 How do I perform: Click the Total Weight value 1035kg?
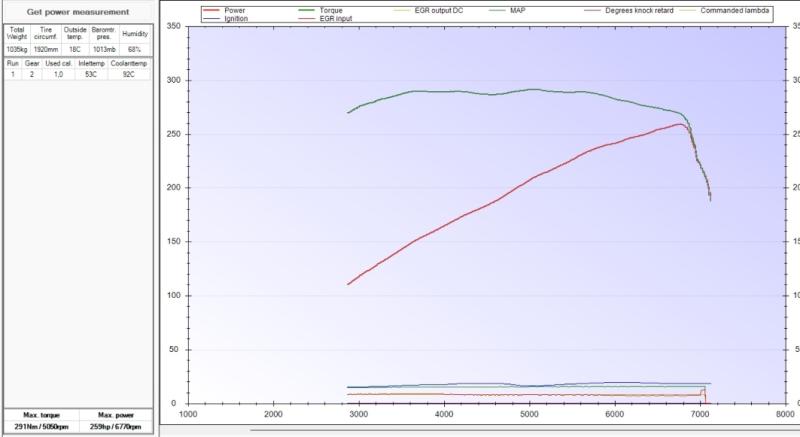coord(17,49)
